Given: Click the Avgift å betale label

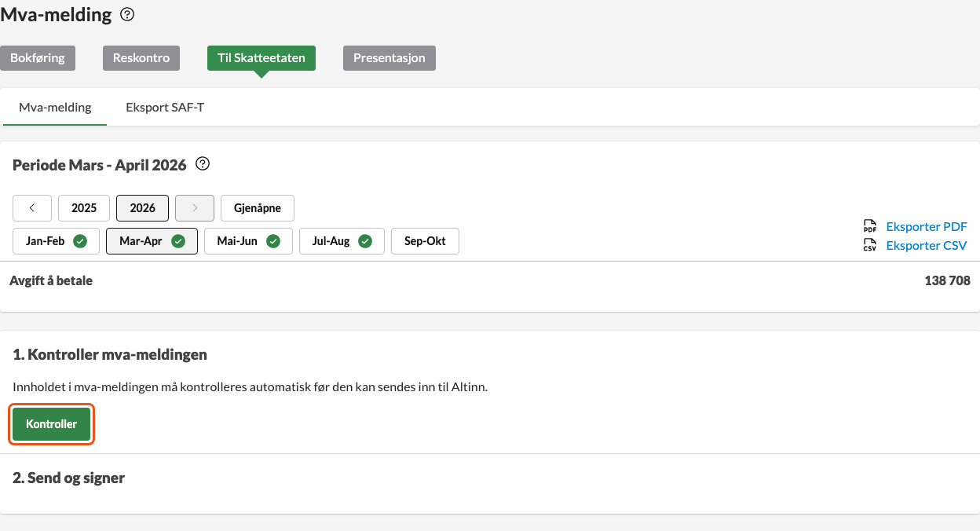Looking at the screenshot, I should [x=51, y=280].
